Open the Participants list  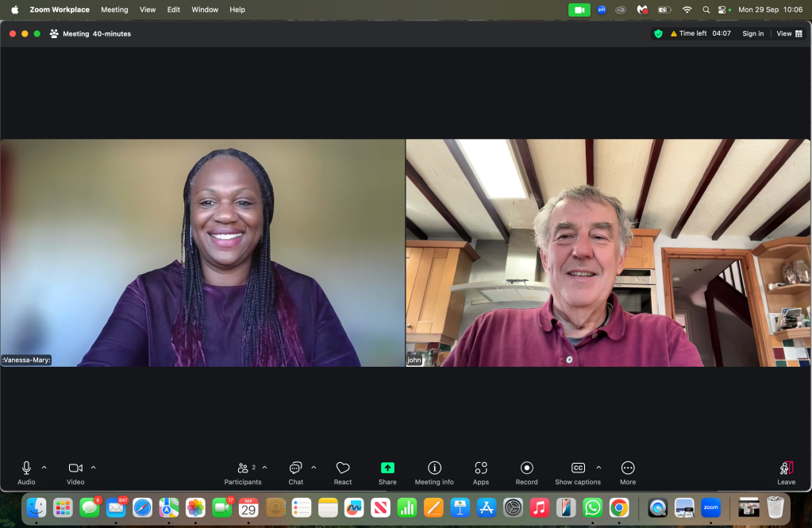click(243, 468)
